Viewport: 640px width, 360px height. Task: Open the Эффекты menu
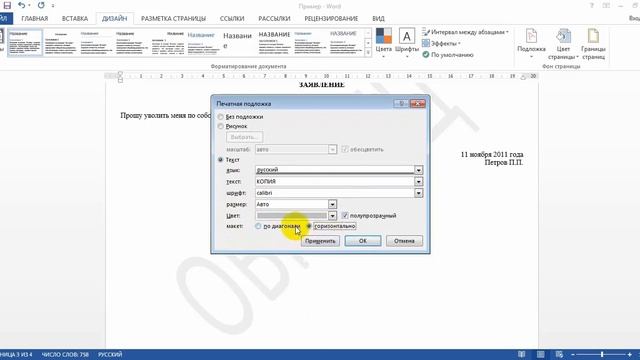(x=442, y=43)
